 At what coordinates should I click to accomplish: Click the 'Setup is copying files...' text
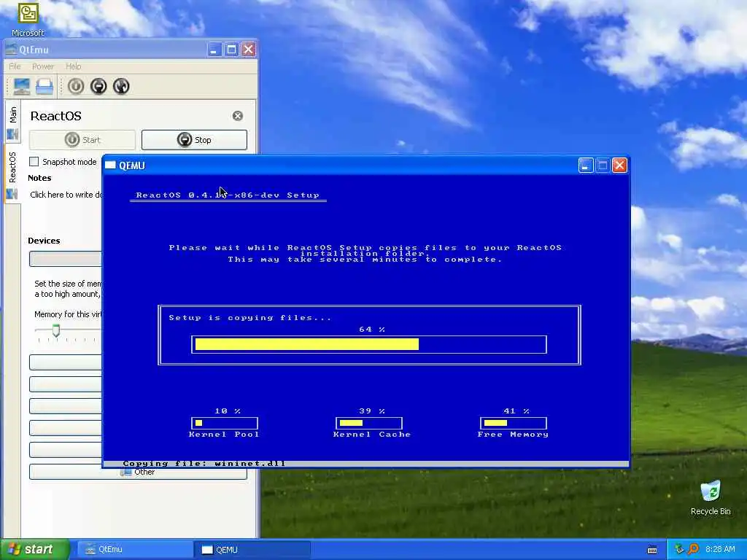pos(250,318)
